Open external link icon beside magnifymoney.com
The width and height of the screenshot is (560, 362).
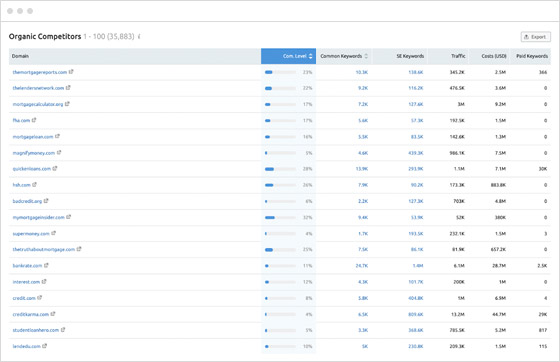click(x=59, y=152)
